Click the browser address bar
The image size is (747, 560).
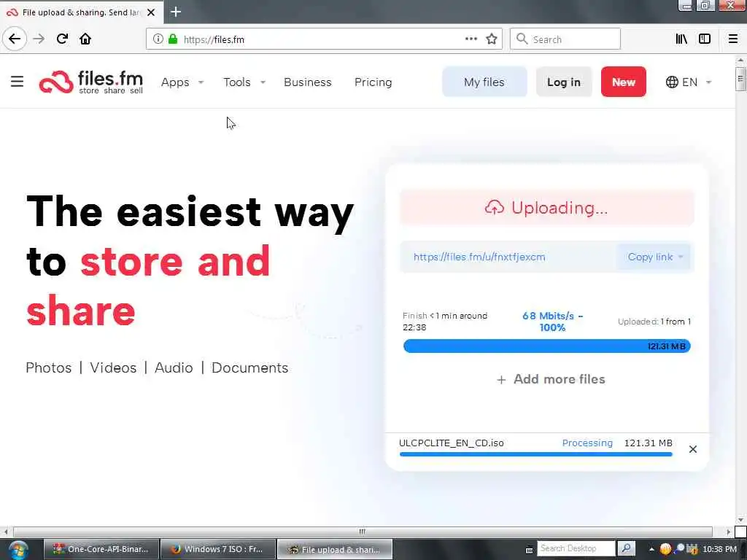point(324,39)
